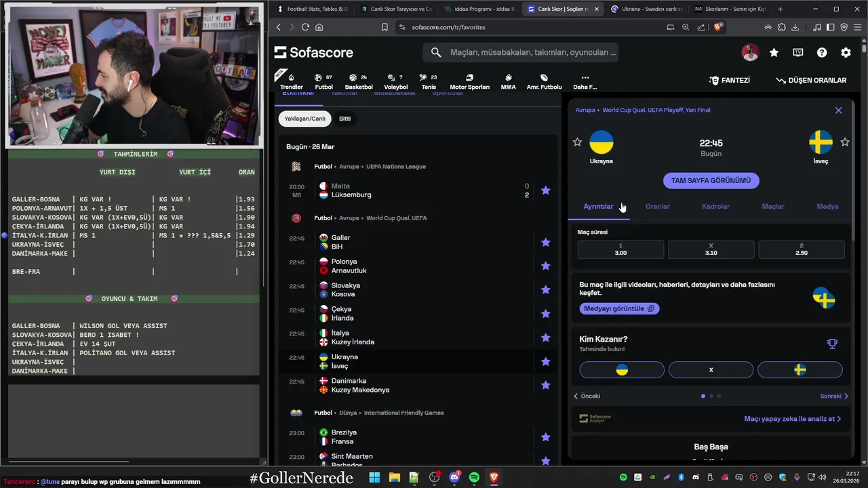Image resolution: width=868 pixels, height=488 pixels.
Task: Switch to the Maçlar tab
Action: [x=773, y=206]
